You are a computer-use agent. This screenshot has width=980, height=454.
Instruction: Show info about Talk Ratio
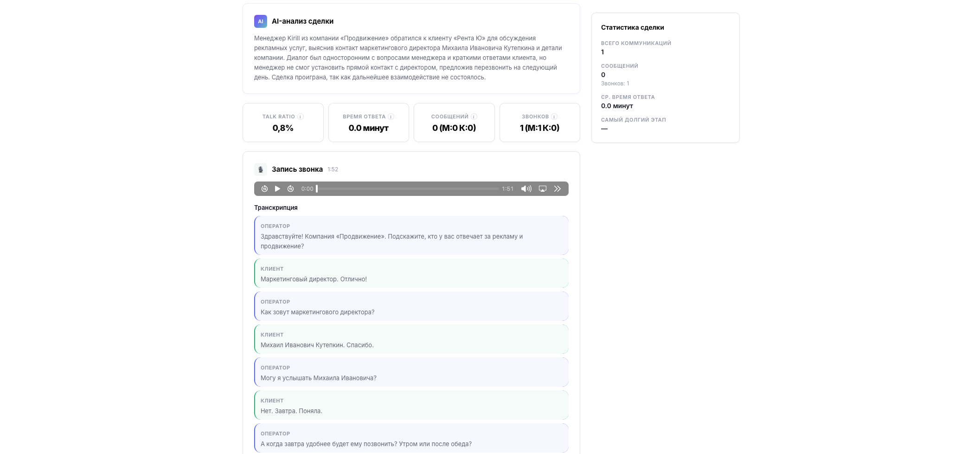[x=301, y=117]
